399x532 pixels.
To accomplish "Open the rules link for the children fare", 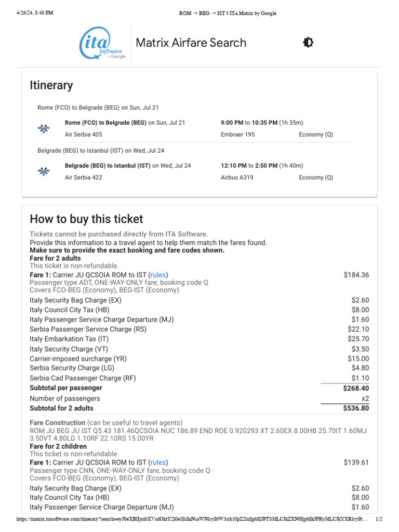I will click(158, 462).
